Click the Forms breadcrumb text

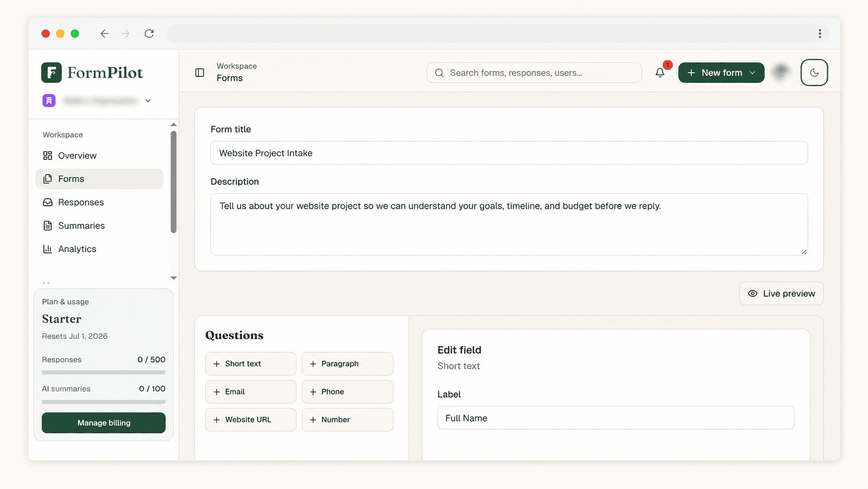click(229, 78)
